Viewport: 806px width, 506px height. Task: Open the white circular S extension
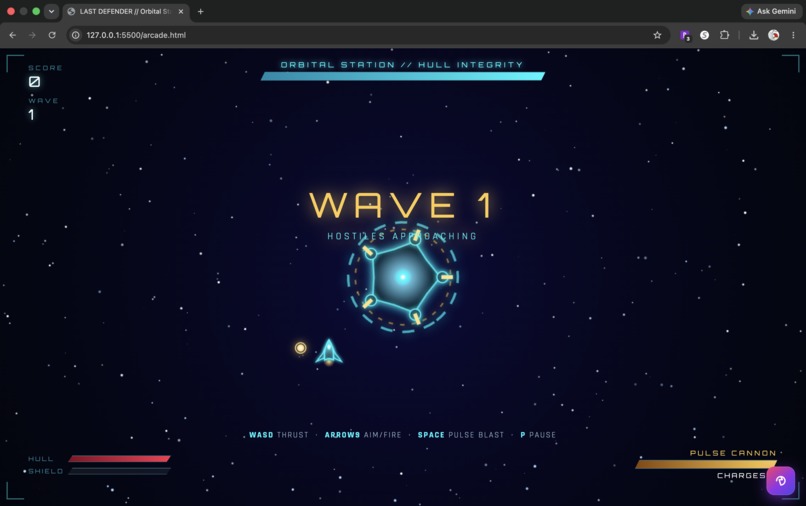[x=704, y=35]
